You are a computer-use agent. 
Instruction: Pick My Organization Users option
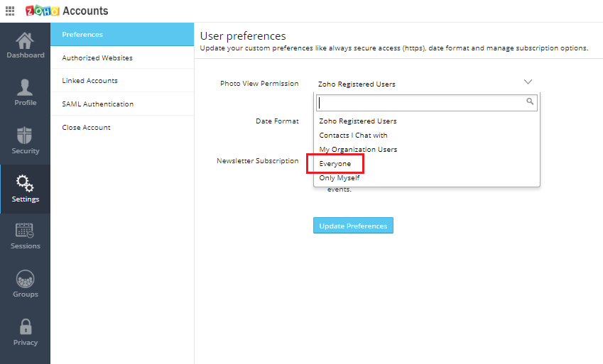pyautogui.click(x=358, y=150)
